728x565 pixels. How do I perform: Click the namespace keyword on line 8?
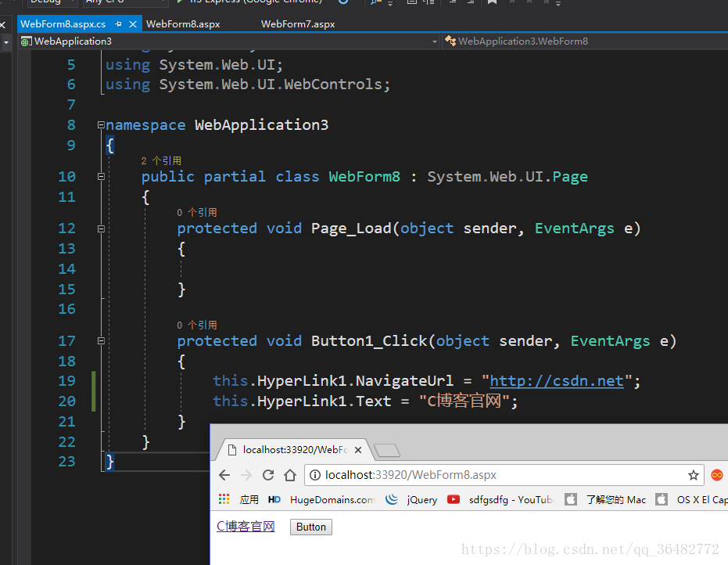pos(145,125)
